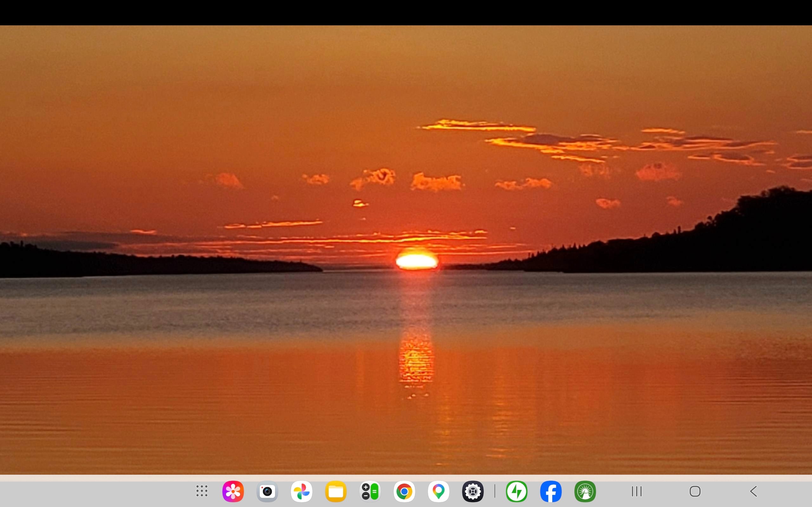The width and height of the screenshot is (812, 507).
Task: Launch Google Maps from taskbar
Action: 438,491
